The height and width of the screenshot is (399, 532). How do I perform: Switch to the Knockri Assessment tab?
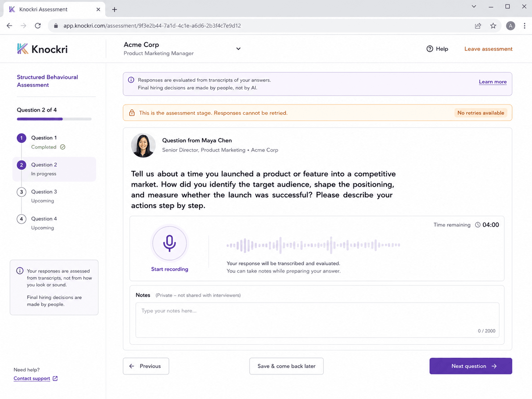point(54,9)
